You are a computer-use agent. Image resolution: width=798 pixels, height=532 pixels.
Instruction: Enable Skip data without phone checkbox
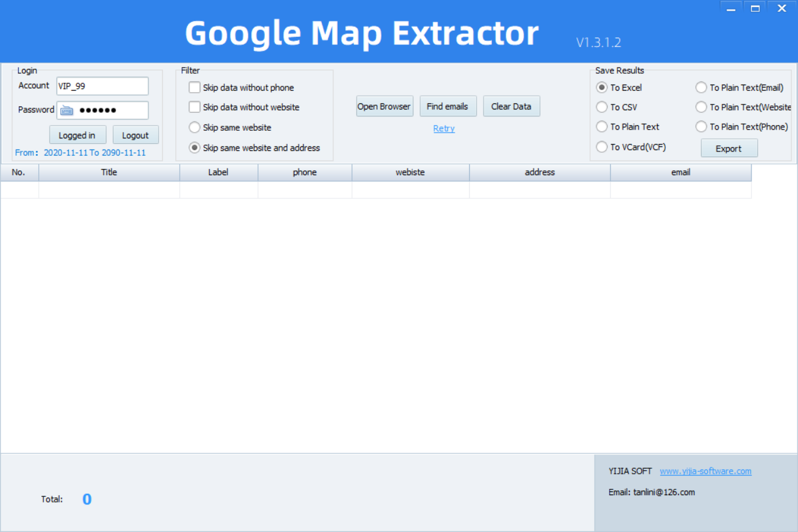[195, 88]
